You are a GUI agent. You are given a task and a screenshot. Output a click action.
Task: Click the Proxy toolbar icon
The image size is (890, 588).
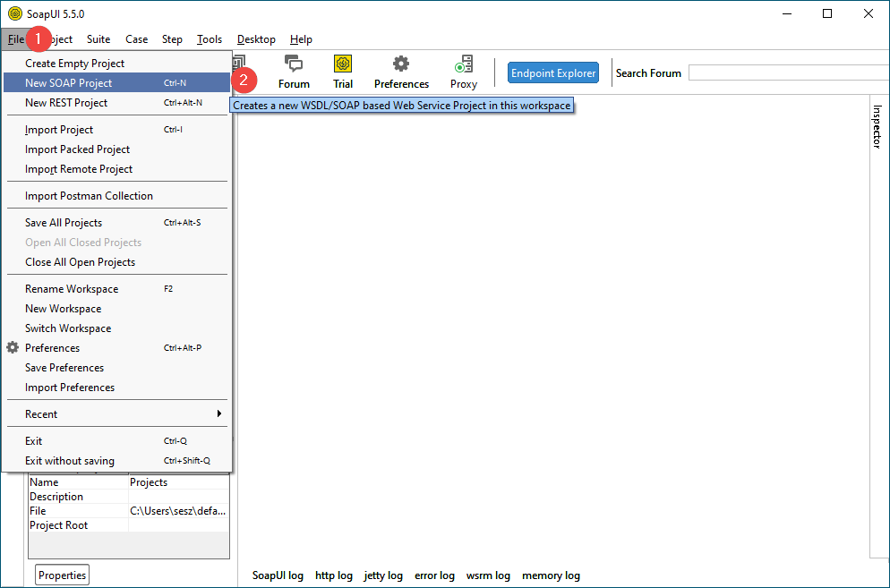point(464,72)
